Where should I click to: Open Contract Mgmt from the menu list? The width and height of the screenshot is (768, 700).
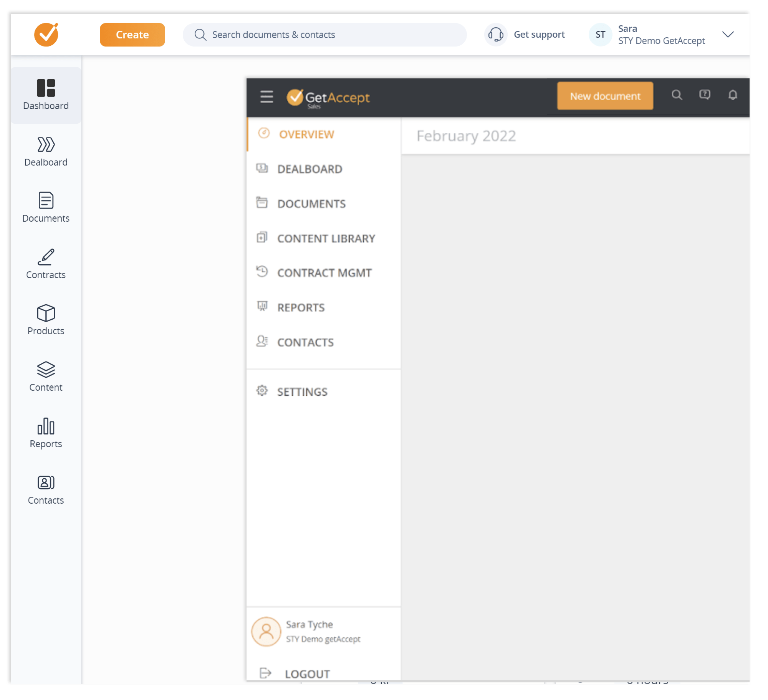point(324,273)
